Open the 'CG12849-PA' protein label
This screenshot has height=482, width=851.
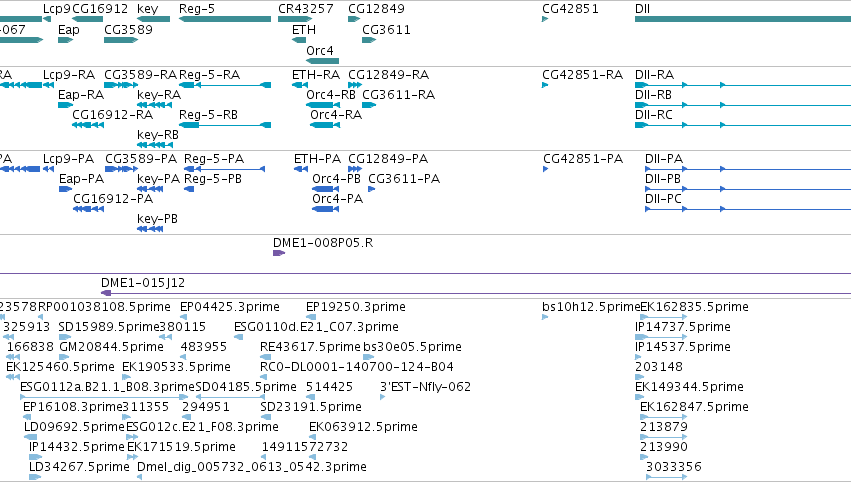(x=388, y=158)
